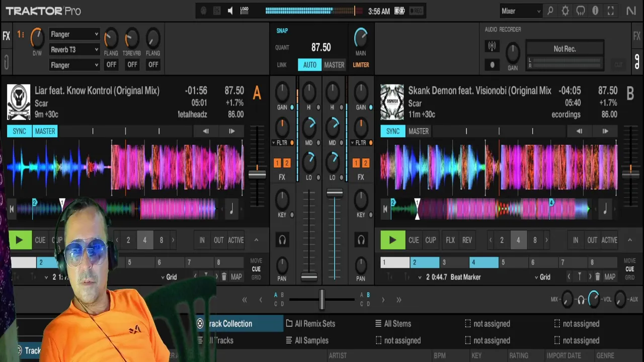Toggle SNAP in master panel
The image size is (644, 362).
click(x=282, y=31)
